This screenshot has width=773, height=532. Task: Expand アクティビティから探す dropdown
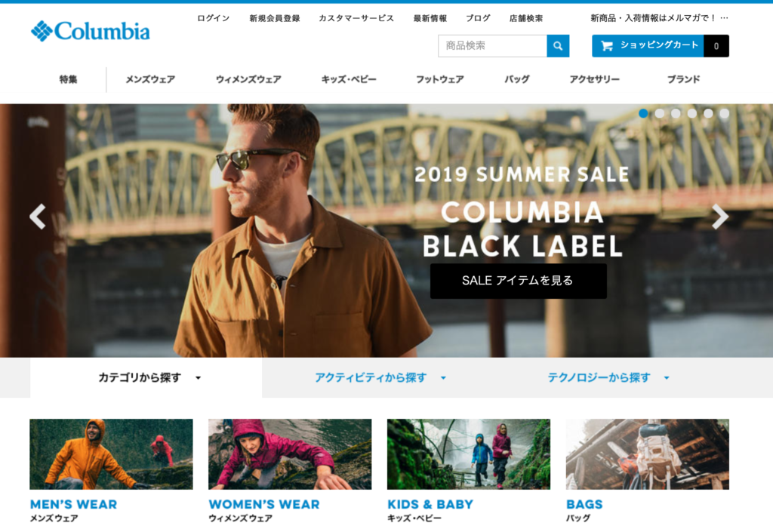coord(380,378)
